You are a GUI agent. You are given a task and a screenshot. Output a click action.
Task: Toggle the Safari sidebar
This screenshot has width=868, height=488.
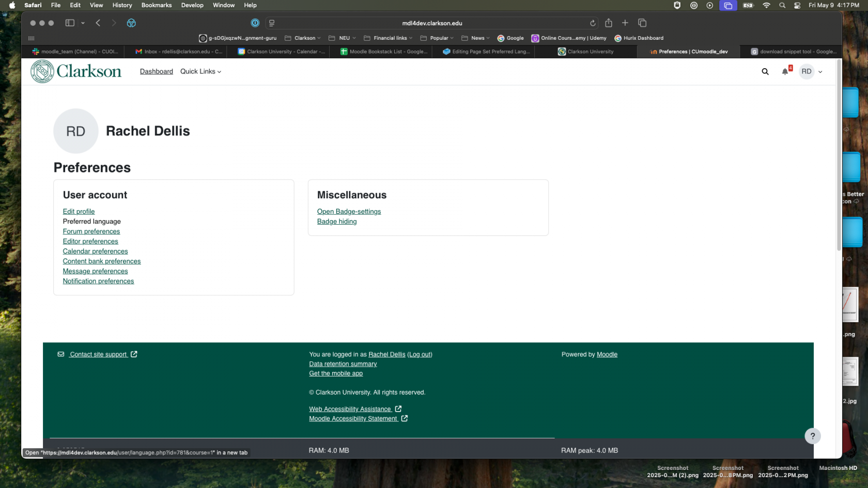pyautogui.click(x=69, y=23)
